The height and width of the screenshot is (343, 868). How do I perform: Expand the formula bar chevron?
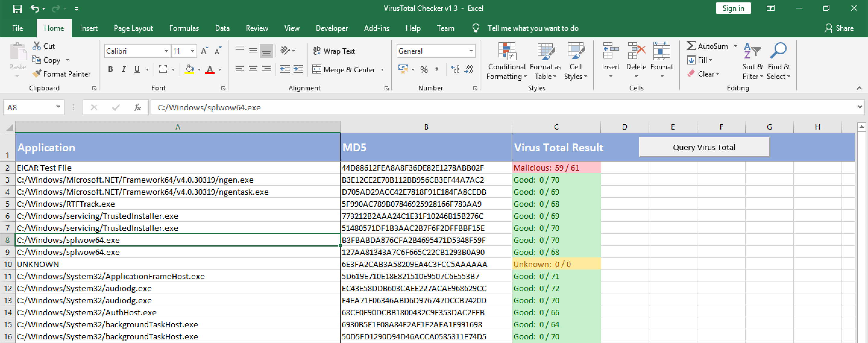[x=860, y=107]
